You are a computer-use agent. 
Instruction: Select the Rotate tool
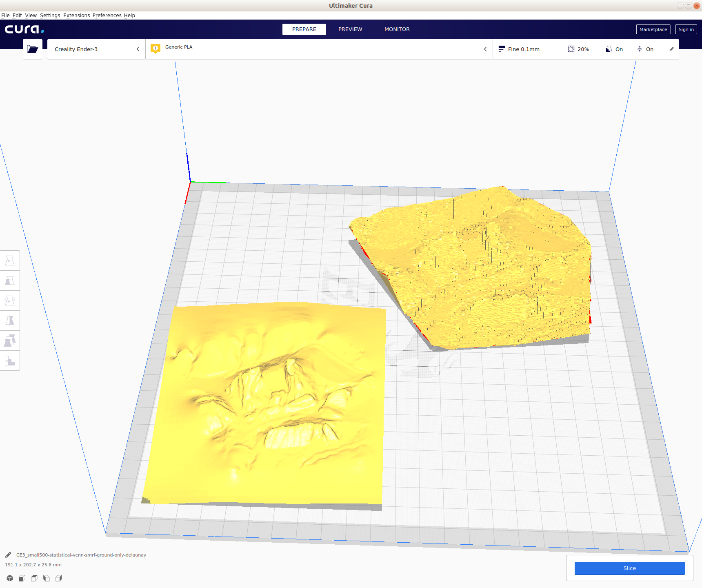tap(9, 300)
